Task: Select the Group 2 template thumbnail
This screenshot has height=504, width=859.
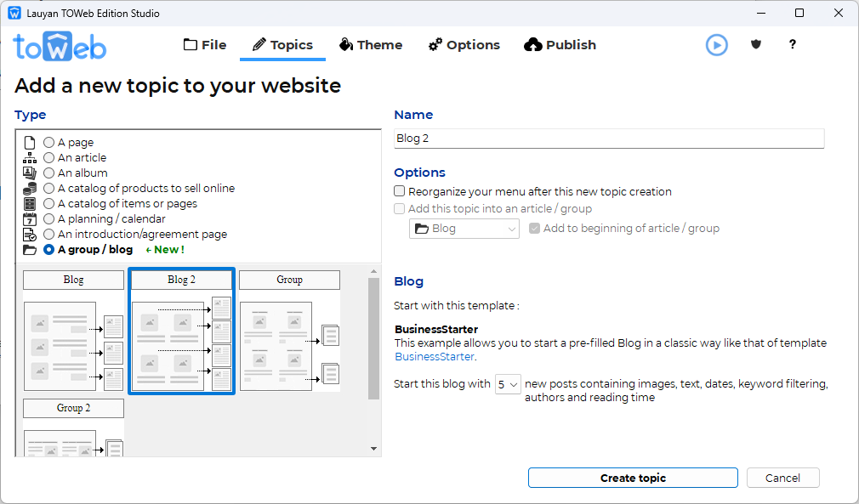Action: [73, 428]
